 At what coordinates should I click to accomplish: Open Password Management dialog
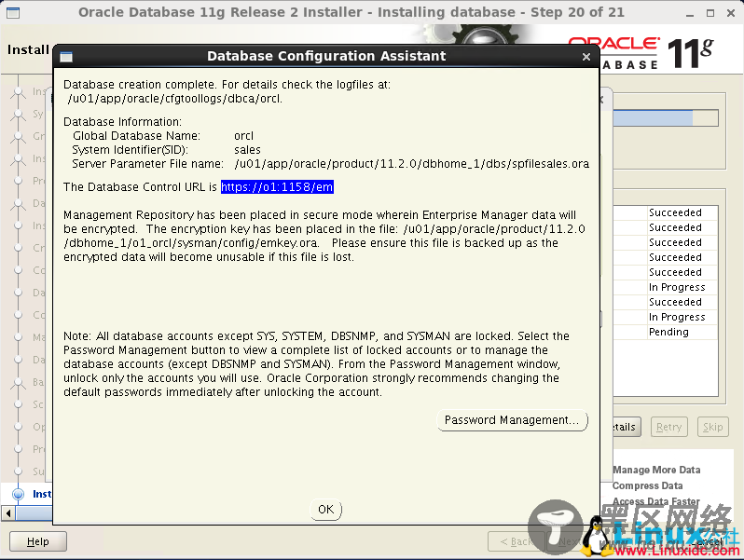[x=512, y=420]
